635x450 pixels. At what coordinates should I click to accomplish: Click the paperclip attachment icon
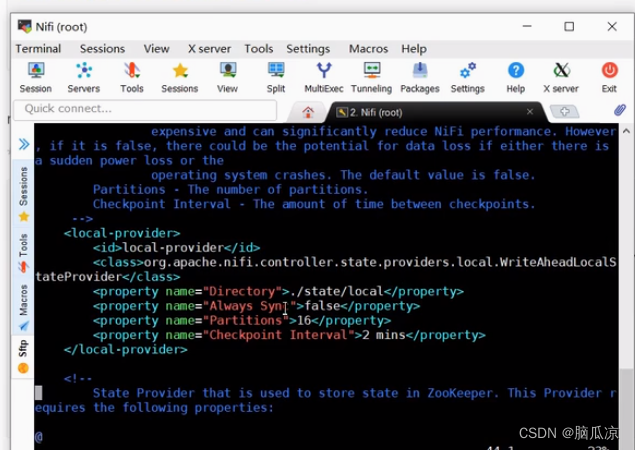(620, 110)
